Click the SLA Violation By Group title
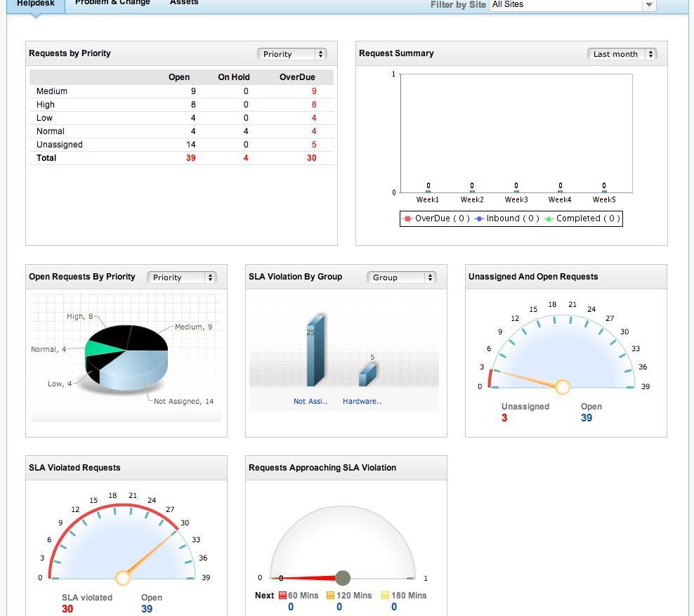 295,277
